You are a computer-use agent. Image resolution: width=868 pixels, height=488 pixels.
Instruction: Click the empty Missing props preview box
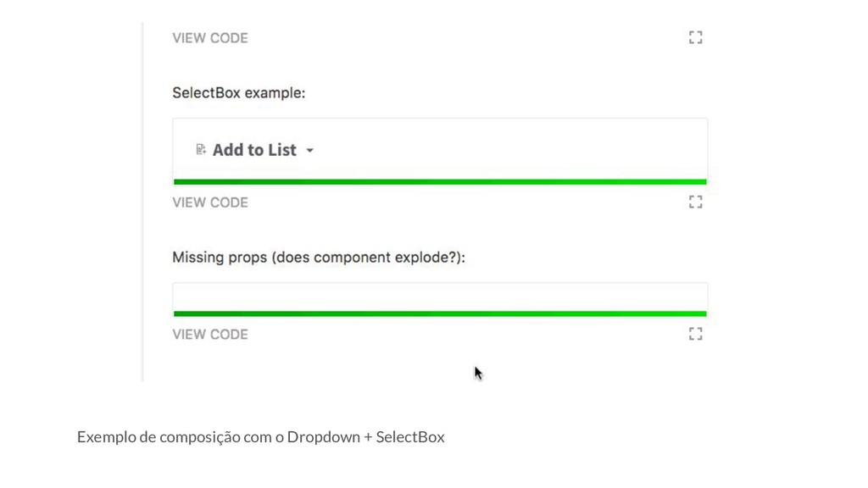click(x=440, y=297)
